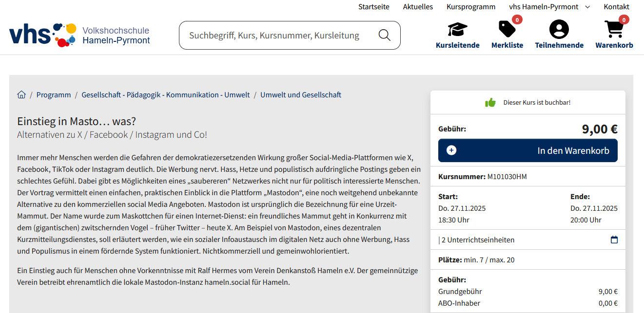Click the vhs Hameln-Pyrmont logo
Image resolution: width=644 pixels, height=313 pixels.
tap(79, 35)
